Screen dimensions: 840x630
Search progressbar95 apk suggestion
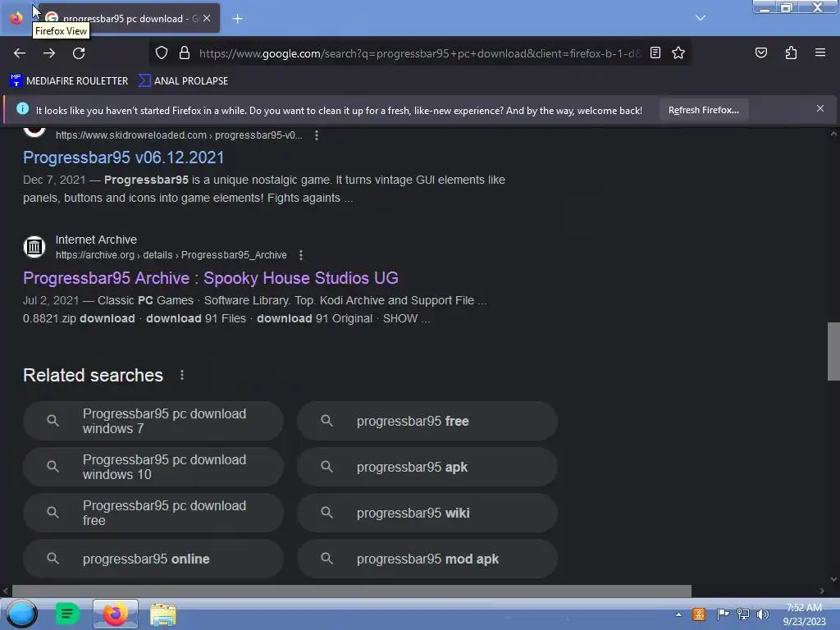point(427,467)
